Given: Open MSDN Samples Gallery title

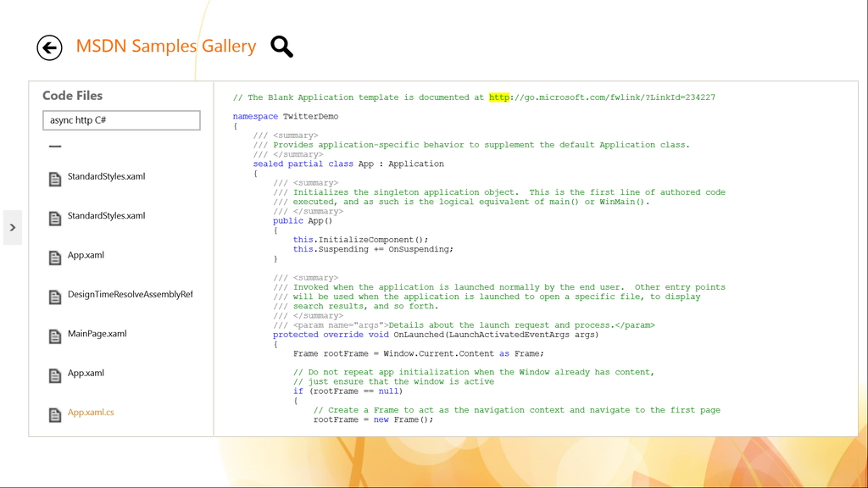Looking at the screenshot, I should [x=166, y=46].
